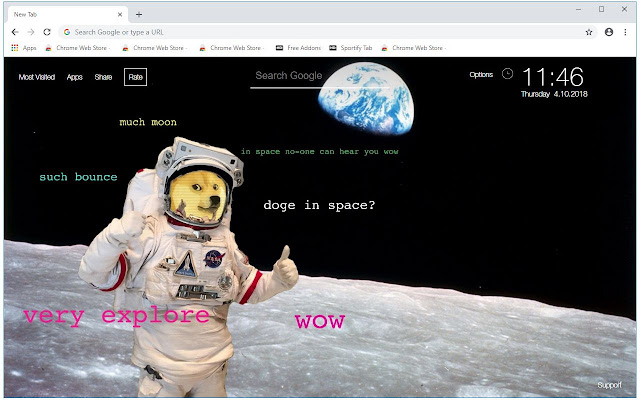The width and height of the screenshot is (640, 400).
Task: Click the clock icon beside the time
Action: [507, 74]
